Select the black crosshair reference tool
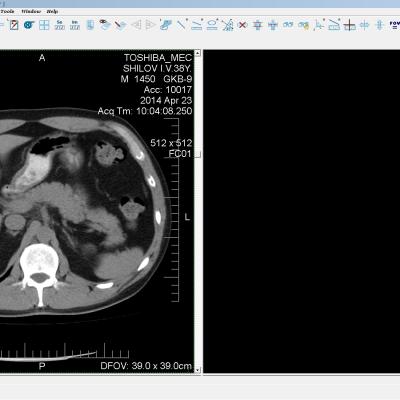Viewport: 400px width, 400px height. (349, 25)
